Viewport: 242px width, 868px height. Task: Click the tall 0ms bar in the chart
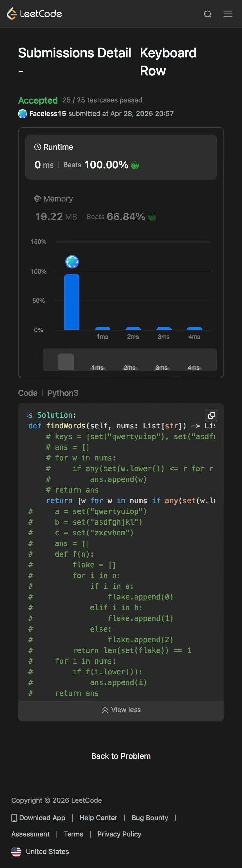click(72, 302)
